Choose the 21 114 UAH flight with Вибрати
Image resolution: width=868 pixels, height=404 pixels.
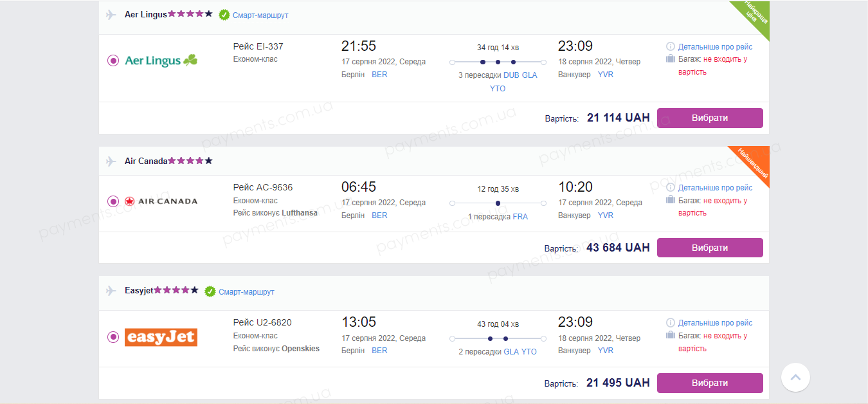(710, 118)
